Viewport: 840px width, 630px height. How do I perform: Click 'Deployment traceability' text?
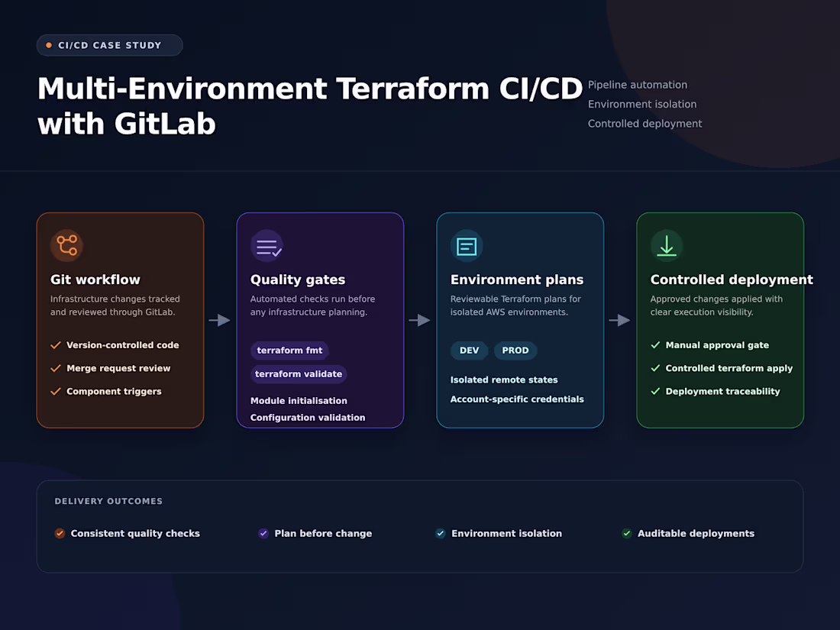[722, 392]
